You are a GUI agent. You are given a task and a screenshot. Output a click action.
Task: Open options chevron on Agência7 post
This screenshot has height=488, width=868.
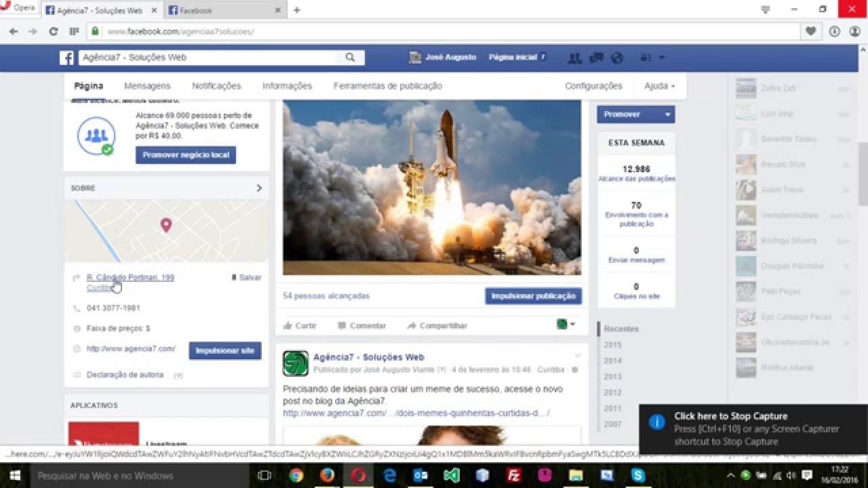[578, 356]
